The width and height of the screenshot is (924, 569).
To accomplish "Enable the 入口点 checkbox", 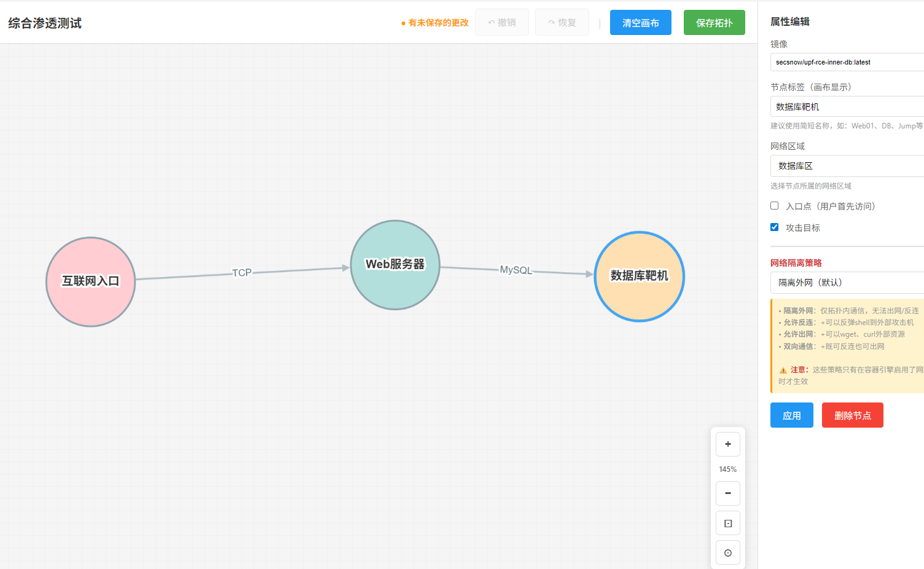I will pyautogui.click(x=774, y=206).
